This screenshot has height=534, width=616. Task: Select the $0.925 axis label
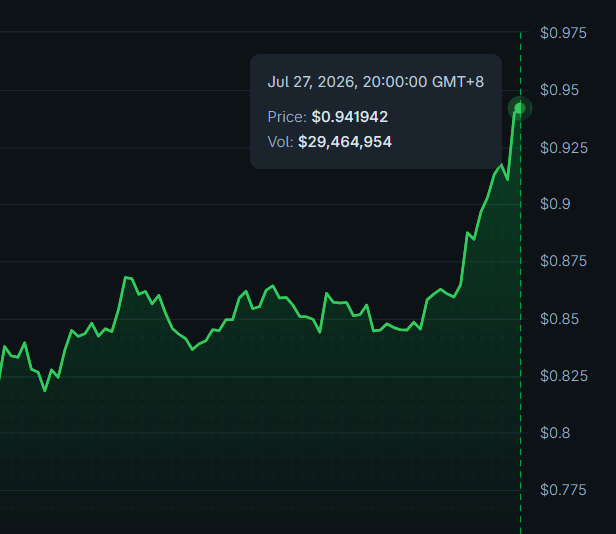tap(564, 148)
